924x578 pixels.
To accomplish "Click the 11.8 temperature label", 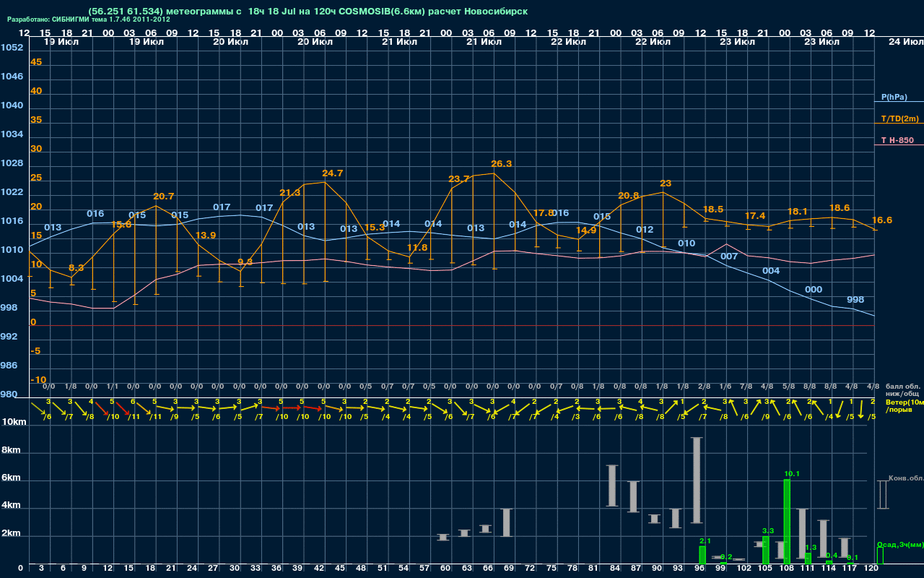I will [417, 248].
